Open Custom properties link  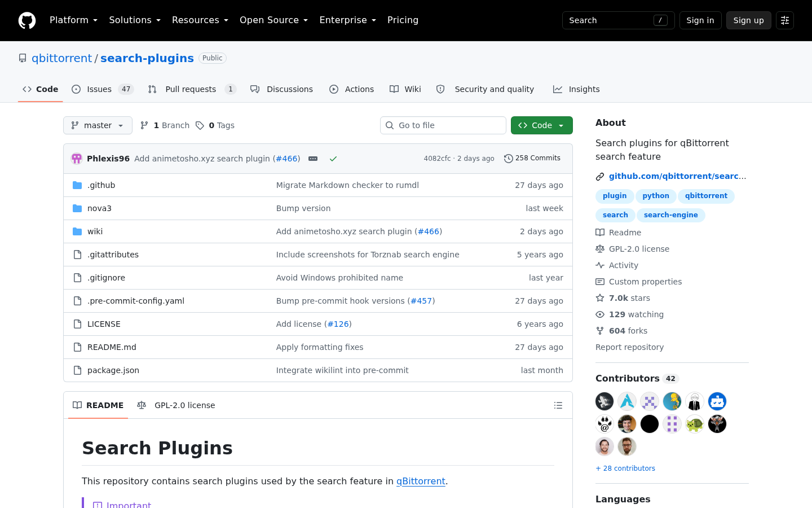[x=639, y=282]
